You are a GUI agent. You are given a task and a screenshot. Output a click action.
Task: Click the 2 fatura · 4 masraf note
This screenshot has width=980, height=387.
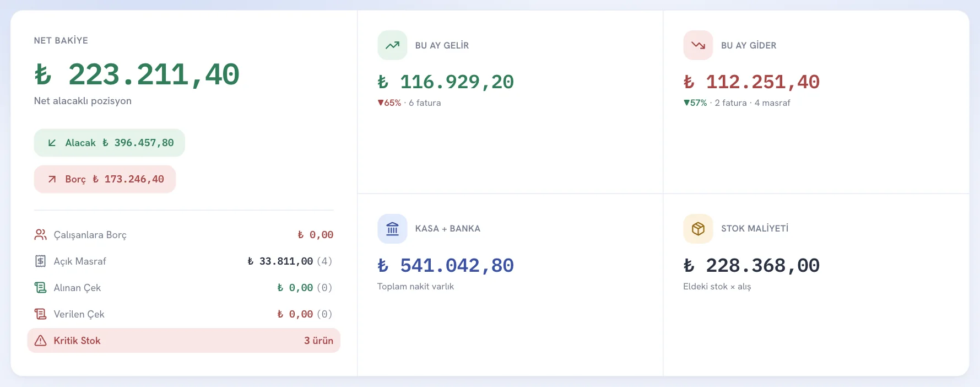tap(752, 103)
